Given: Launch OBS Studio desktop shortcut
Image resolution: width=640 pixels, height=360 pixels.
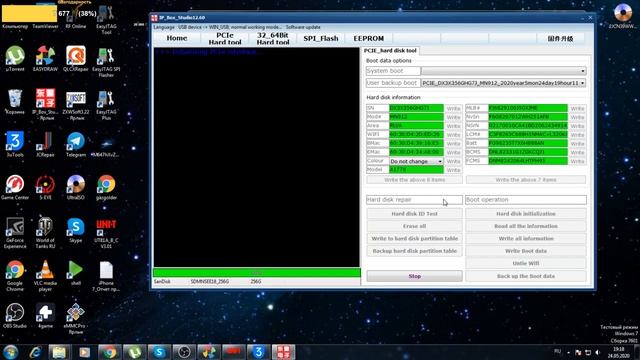Looking at the screenshot, I should click(15, 316).
